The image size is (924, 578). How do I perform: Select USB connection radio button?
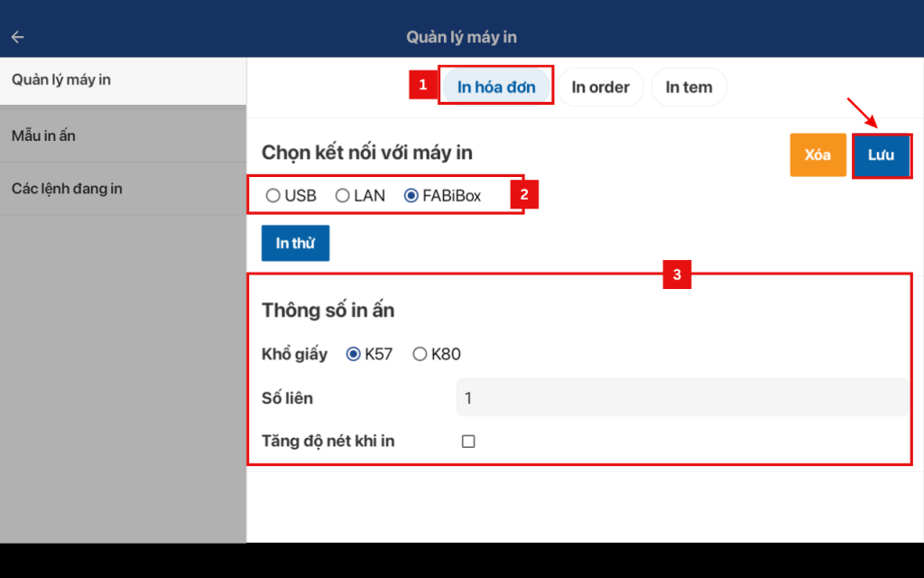pyautogui.click(x=273, y=195)
